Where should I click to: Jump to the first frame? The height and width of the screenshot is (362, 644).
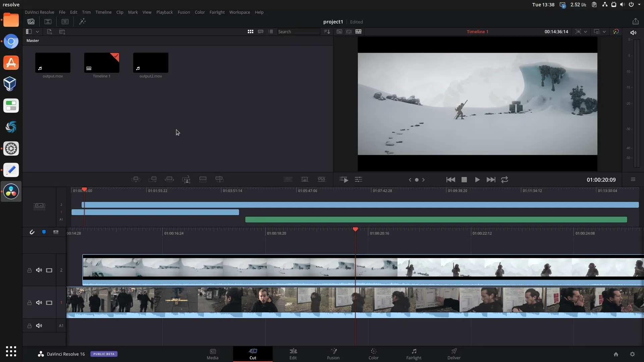[x=451, y=180]
